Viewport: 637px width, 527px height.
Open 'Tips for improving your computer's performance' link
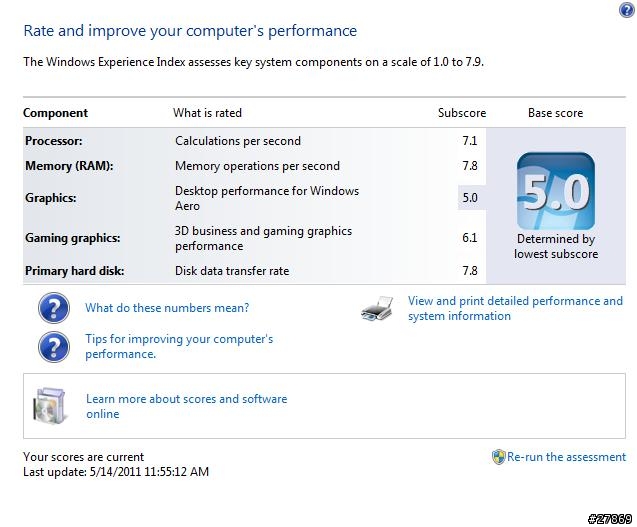[179, 346]
